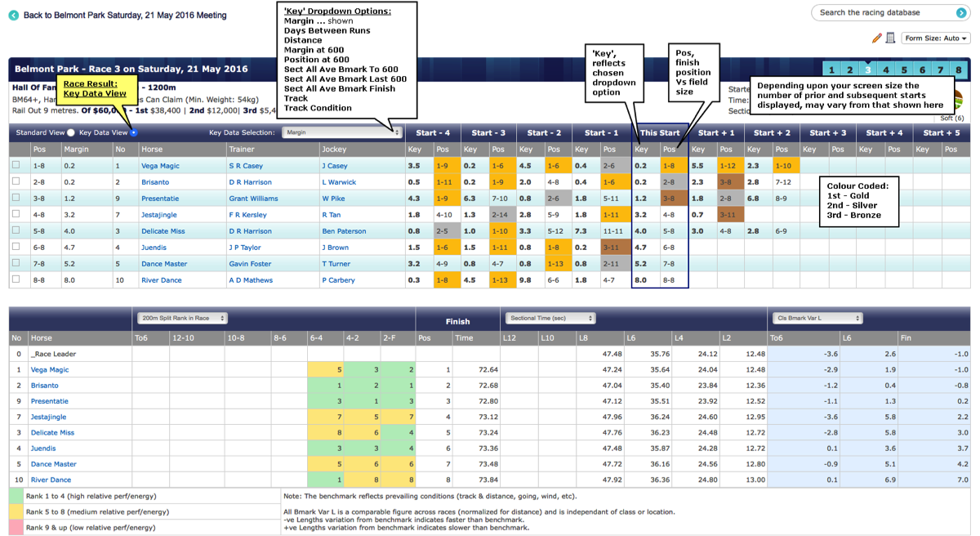
Task: Open the Sectional Time (sec) dropdown
Action: (x=550, y=319)
